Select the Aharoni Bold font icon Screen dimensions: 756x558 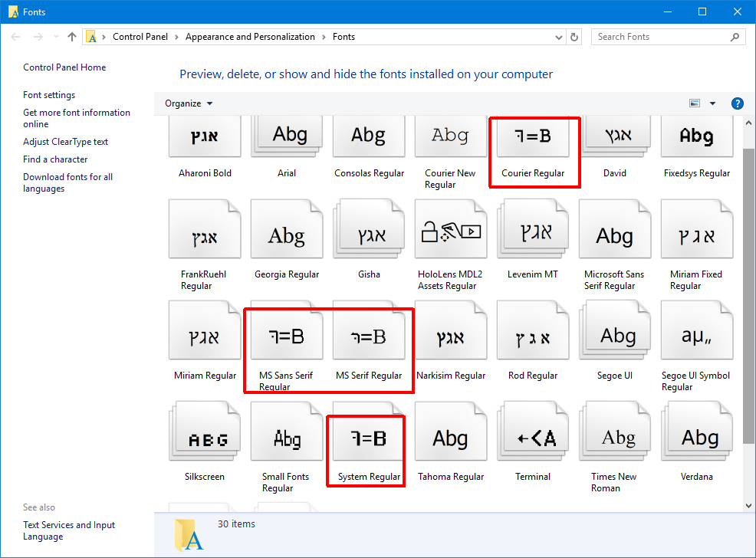tap(205, 136)
